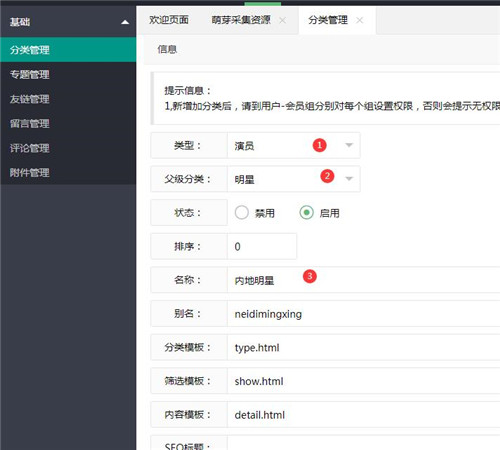
Task: Switch to the 欢迎页面 tab
Action: click(x=169, y=20)
